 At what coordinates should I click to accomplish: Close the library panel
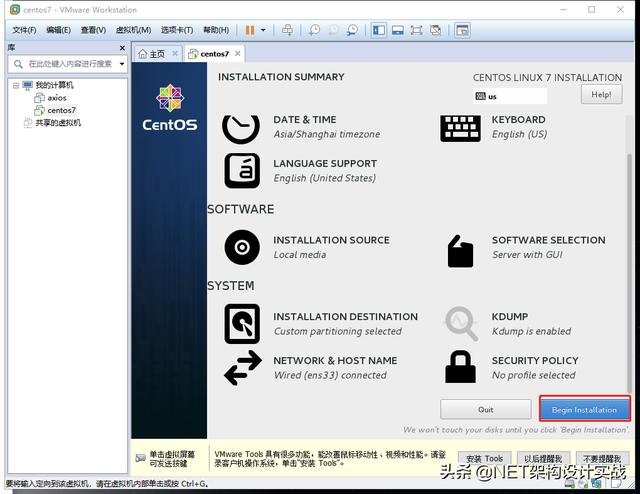(x=122, y=48)
